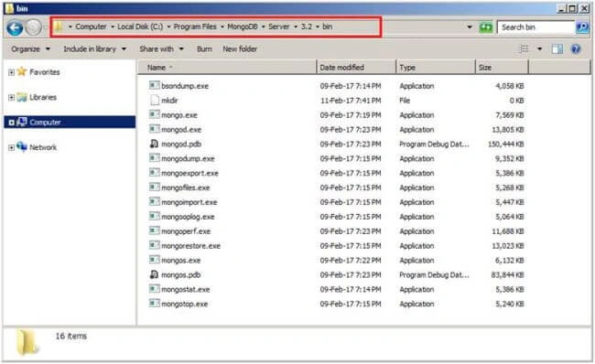Expand the Favorites tree node

(11, 72)
